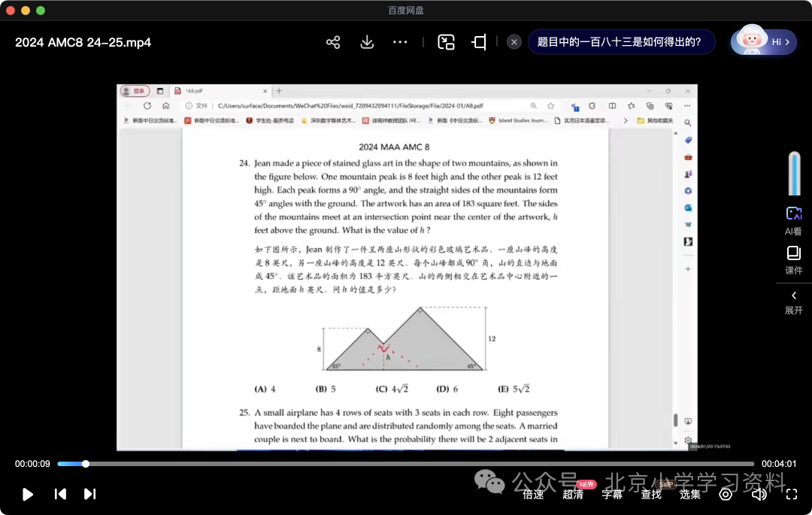
Task: Enter fullscreen mode
Action: click(791, 494)
